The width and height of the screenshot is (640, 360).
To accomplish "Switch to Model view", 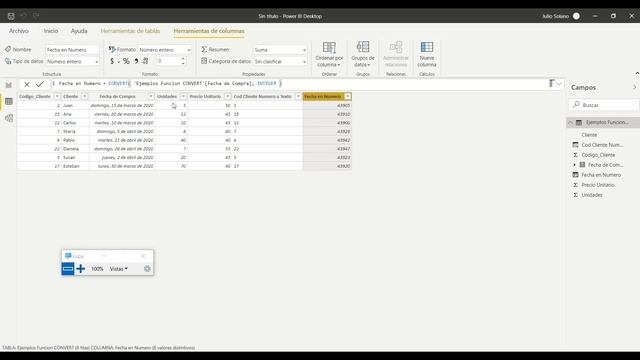I will (9, 118).
